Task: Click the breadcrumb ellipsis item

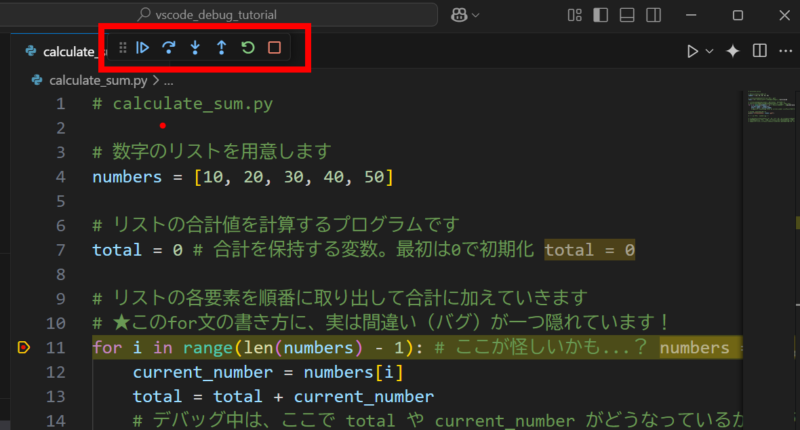Action: point(169,81)
